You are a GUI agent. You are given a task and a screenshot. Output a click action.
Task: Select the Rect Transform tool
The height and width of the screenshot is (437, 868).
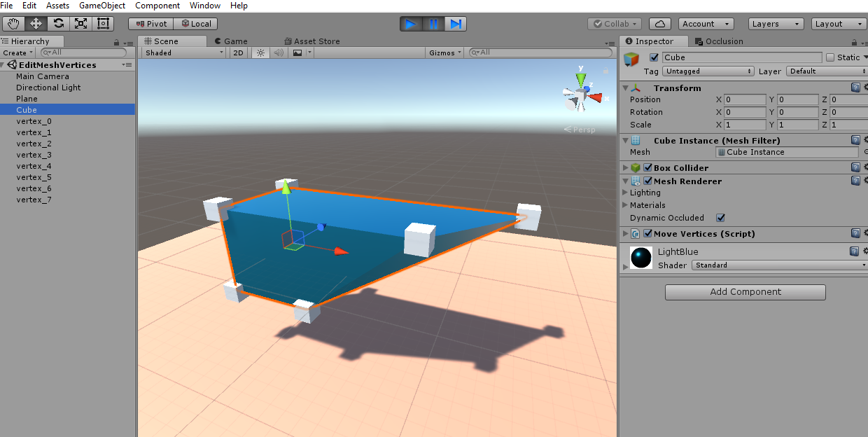point(103,24)
